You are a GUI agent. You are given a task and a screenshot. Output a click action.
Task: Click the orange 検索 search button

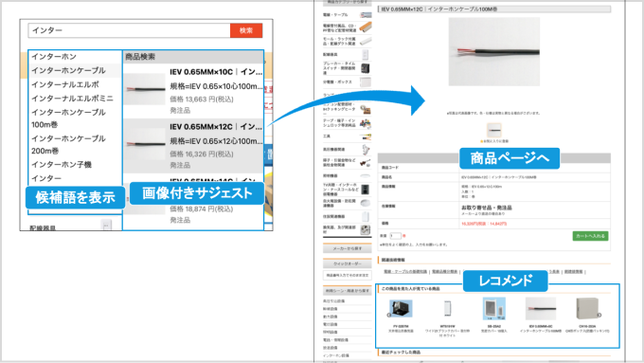point(246,30)
